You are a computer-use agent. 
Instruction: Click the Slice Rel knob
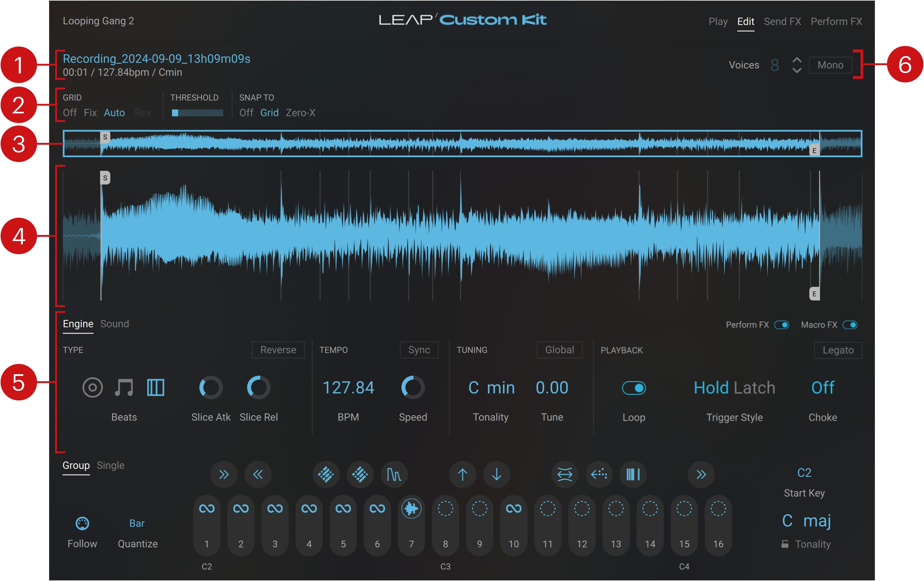pyautogui.click(x=259, y=388)
